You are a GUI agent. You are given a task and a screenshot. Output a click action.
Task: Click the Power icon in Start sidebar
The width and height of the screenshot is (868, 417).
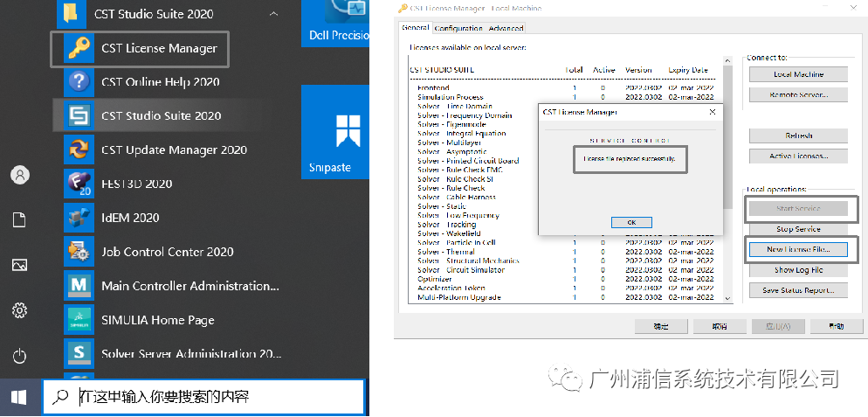click(20, 356)
